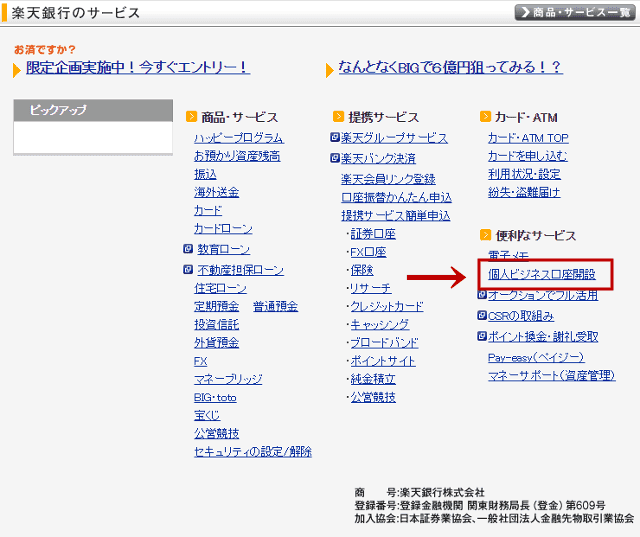Open オークションでフル活用 link
640x537 pixels.
click(543, 295)
